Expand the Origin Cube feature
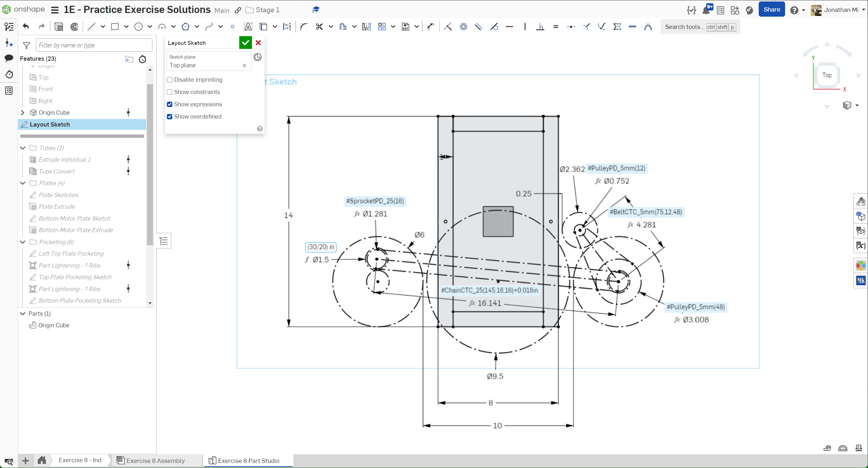The image size is (868, 468). pyautogui.click(x=22, y=112)
